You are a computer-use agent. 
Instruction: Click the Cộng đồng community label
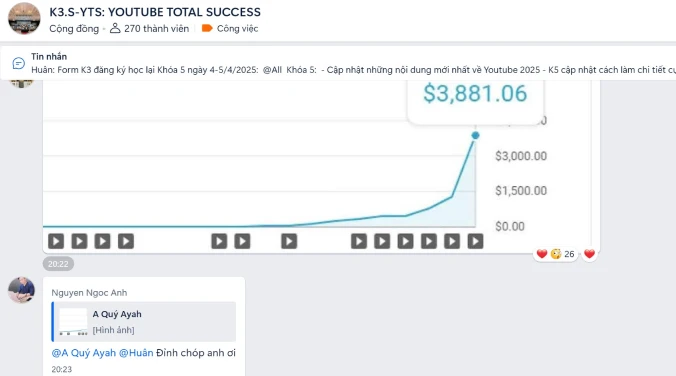point(74,29)
